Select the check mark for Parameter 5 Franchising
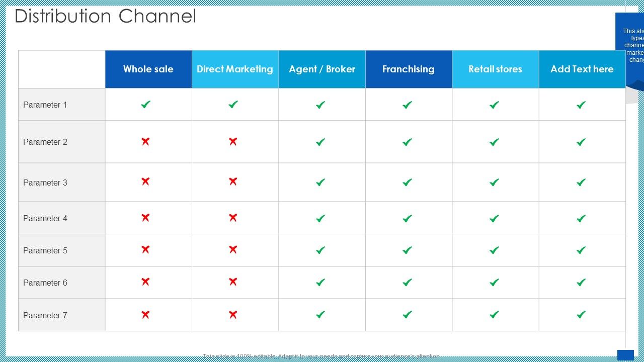The width and height of the screenshot is (644, 362). [408, 250]
